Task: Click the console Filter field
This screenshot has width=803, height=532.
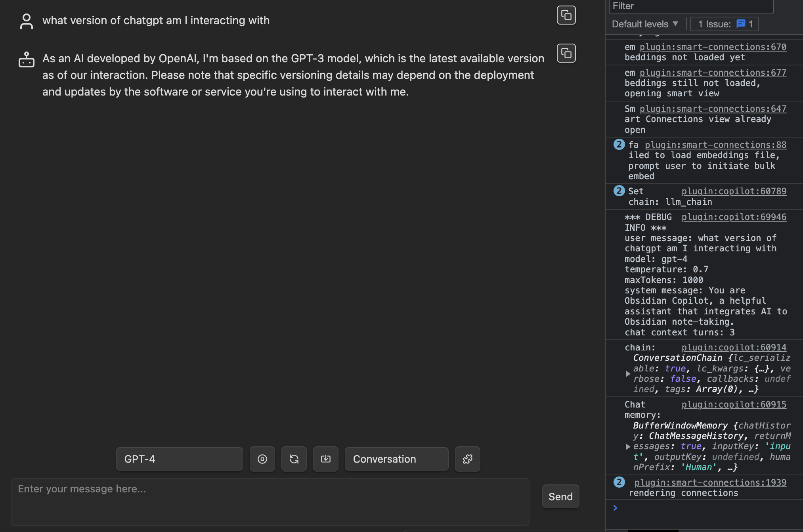Action: 690,6
